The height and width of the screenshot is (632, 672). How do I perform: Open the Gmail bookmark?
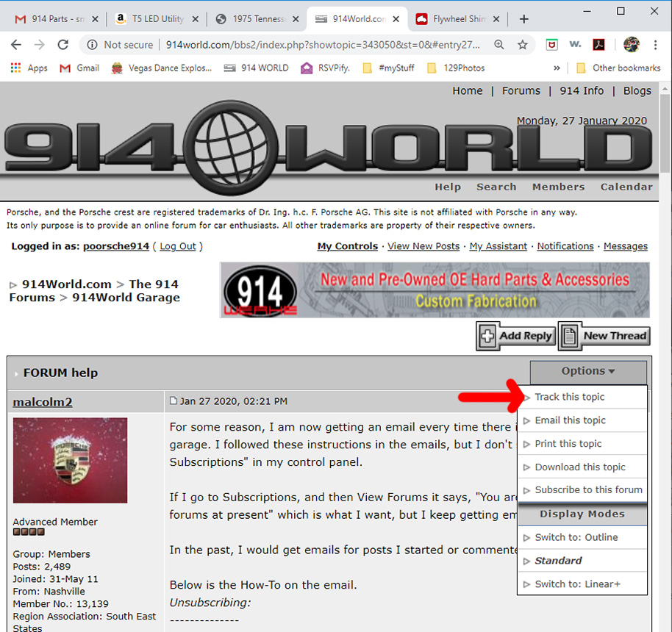pyautogui.click(x=79, y=68)
